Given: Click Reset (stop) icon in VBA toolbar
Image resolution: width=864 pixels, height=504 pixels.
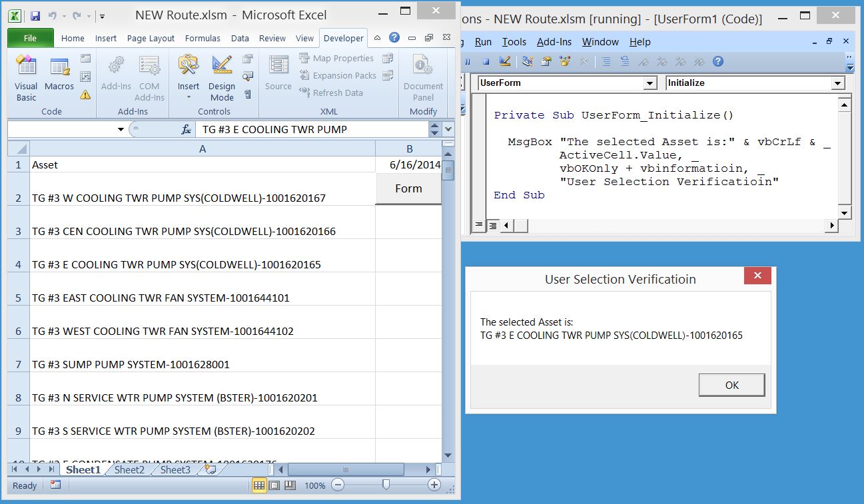Looking at the screenshot, I should pyautogui.click(x=486, y=62).
